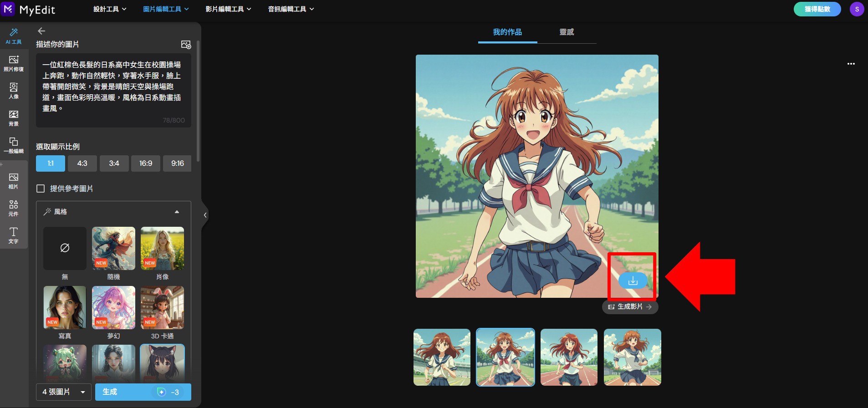Open the AI 工具 sidebar panel

[x=14, y=36]
